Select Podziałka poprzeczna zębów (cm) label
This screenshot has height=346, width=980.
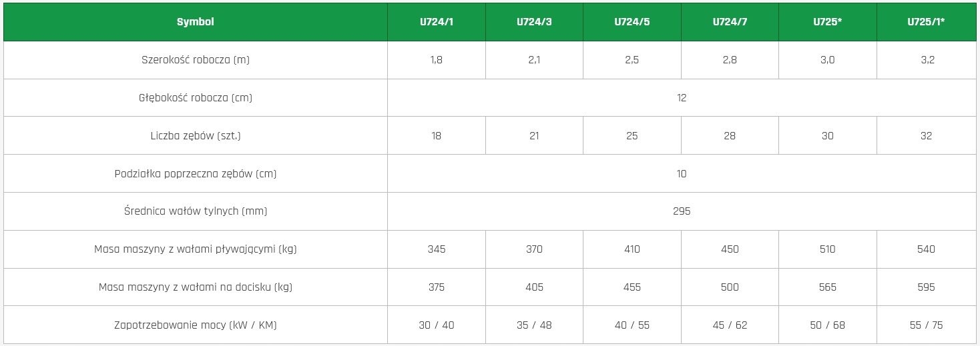coord(195,174)
